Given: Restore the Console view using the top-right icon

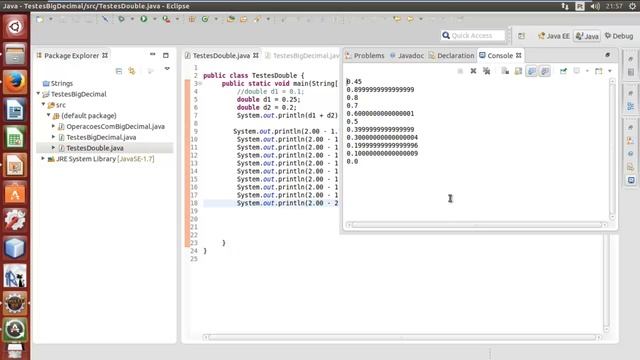Looking at the screenshot, I should coord(607,55).
